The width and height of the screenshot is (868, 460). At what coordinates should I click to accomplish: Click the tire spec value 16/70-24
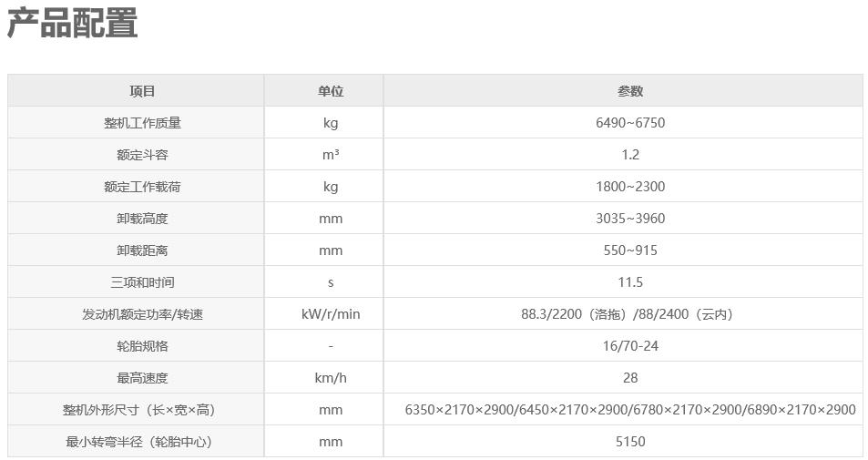[x=630, y=346]
